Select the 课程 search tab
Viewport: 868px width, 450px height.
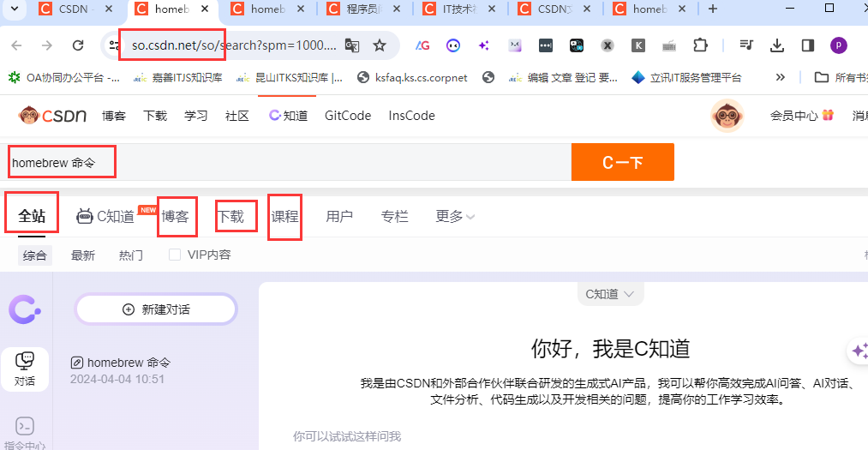click(284, 216)
